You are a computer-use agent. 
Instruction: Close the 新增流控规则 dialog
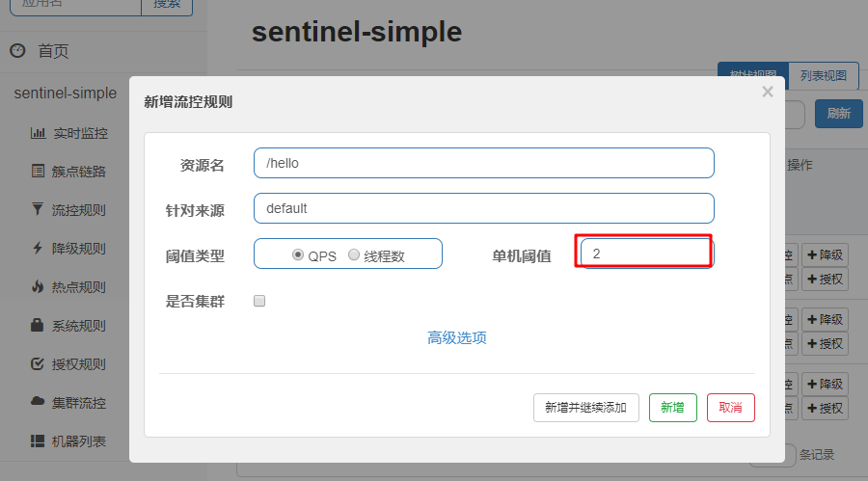click(768, 92)
